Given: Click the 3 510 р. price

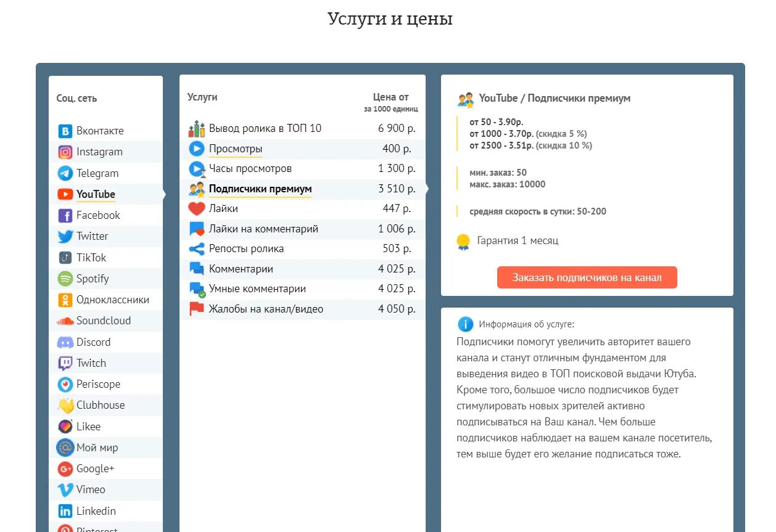Looking at the screenshot, I should click(x=397, y=189).
